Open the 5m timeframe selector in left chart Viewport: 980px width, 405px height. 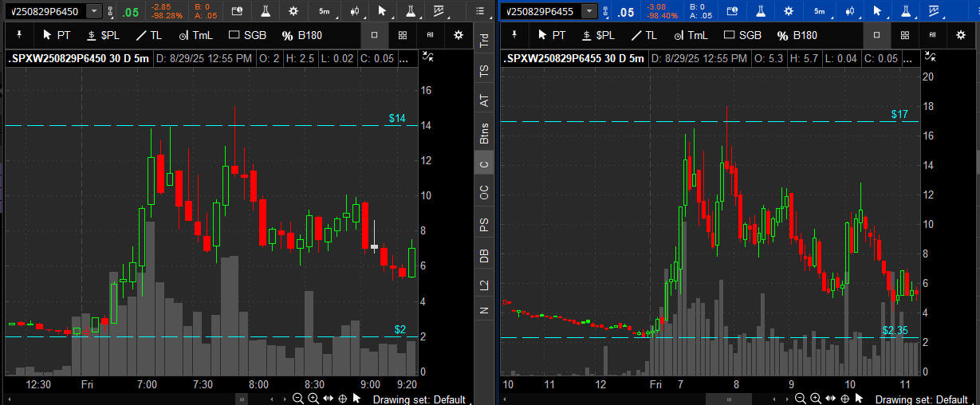coord(323,11)
